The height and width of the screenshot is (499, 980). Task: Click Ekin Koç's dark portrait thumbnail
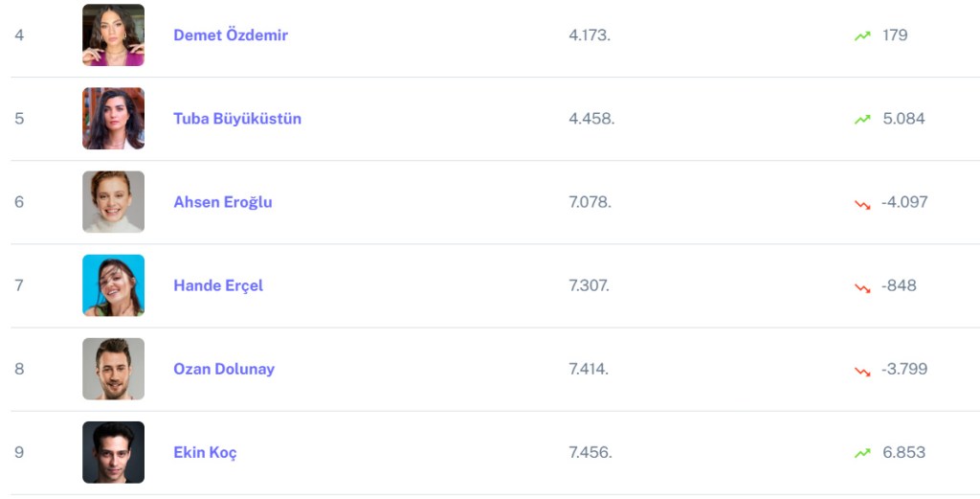[113, 452]
